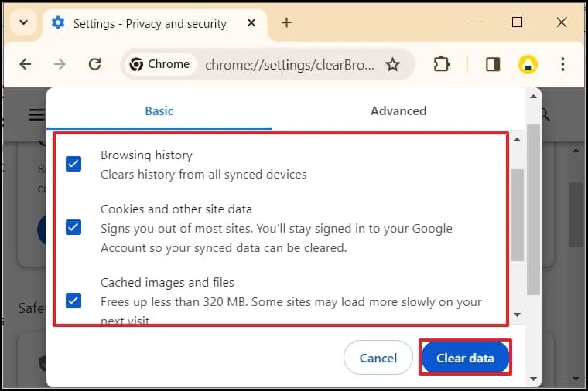Click the forward navigation arrow

pos(60,65)
